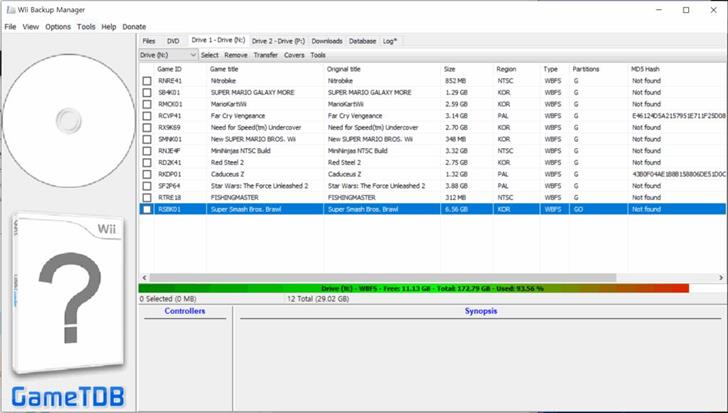Click the MD5 hash for Caduceus Z
This screenshot has height=413, width=728.
click(x=678, y=174)
